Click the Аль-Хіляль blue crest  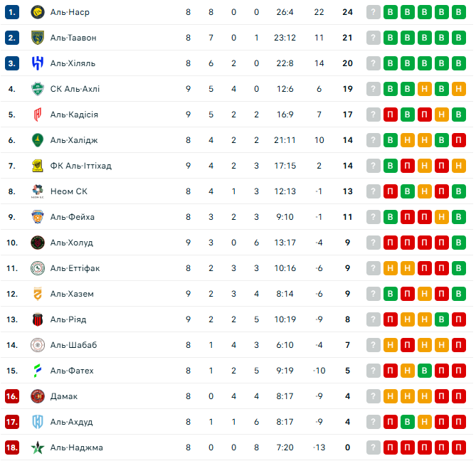[x=38, y=63]
